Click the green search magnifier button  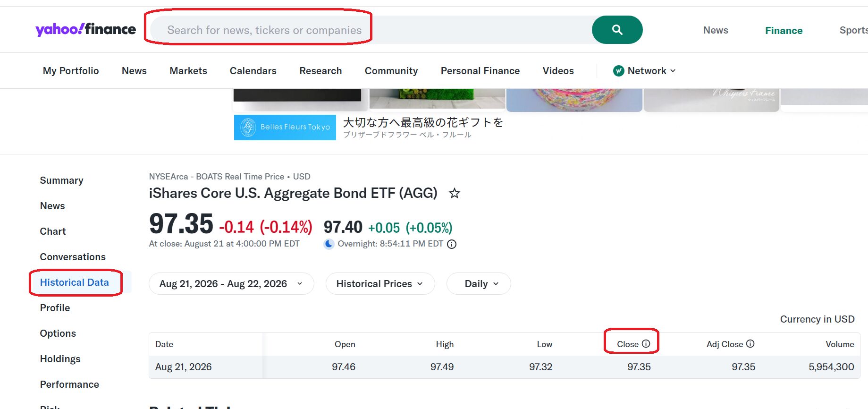tap(617, 30)
